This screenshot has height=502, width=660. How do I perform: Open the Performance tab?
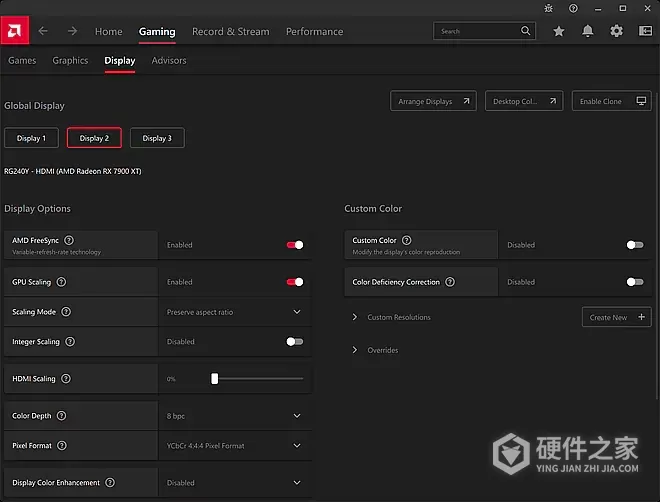[314, 32]
